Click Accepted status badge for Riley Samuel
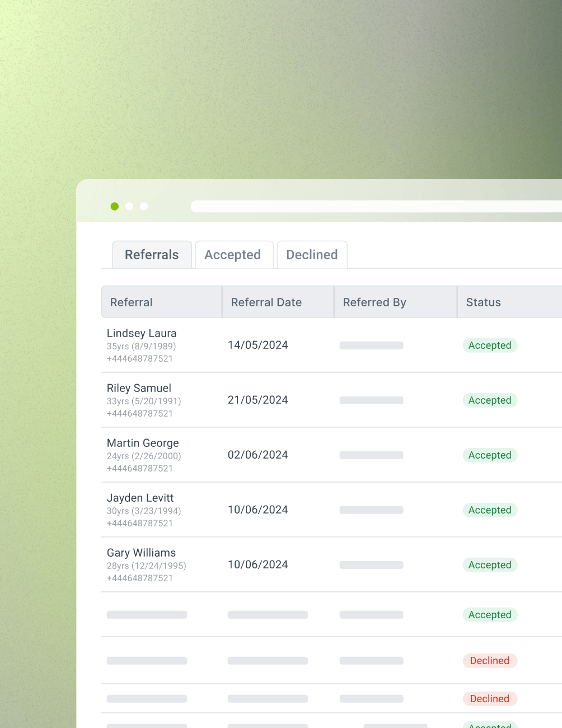The image size is (562, 728). click(x=490, y=400)
